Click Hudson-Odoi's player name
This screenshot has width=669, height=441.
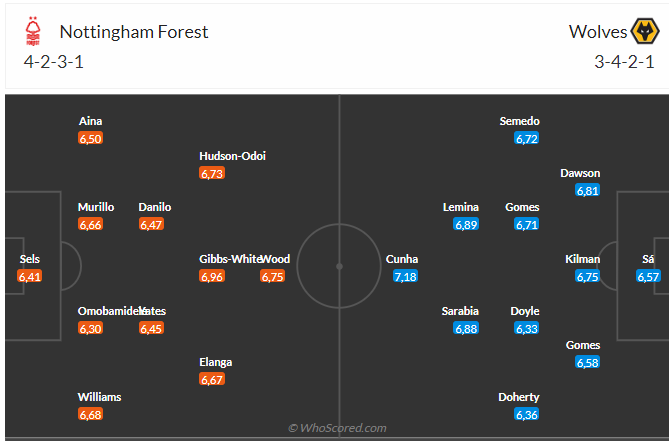(232, 155)
